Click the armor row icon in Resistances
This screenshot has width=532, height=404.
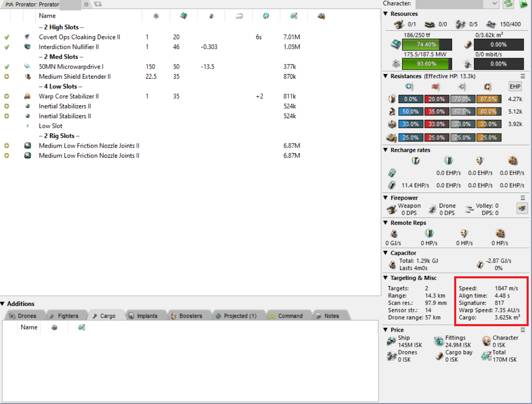[x=391, y=112]
